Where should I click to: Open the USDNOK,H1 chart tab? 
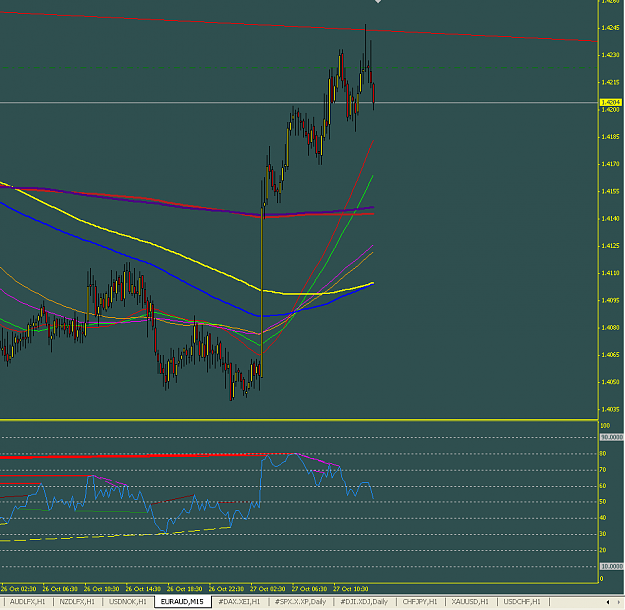pos(128,602)
